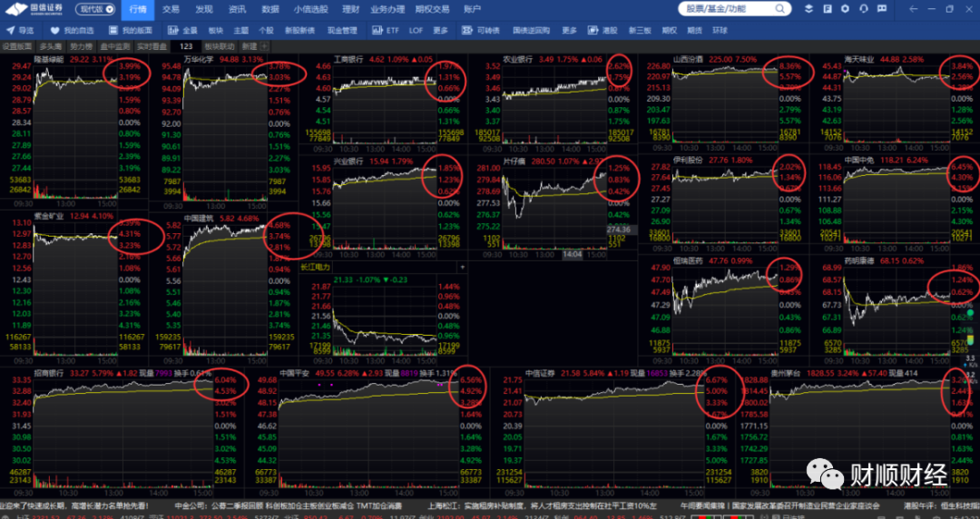
Task: Open the 资讯 menu
Action: point(237,9)
